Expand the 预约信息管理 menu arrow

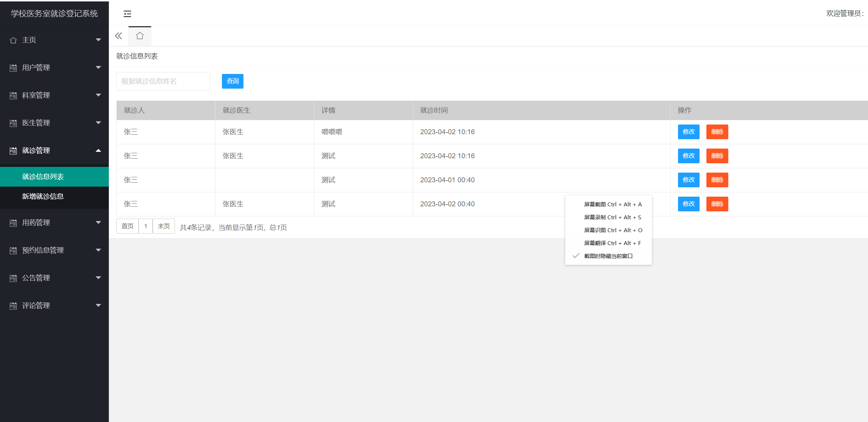tap(98, 250)
